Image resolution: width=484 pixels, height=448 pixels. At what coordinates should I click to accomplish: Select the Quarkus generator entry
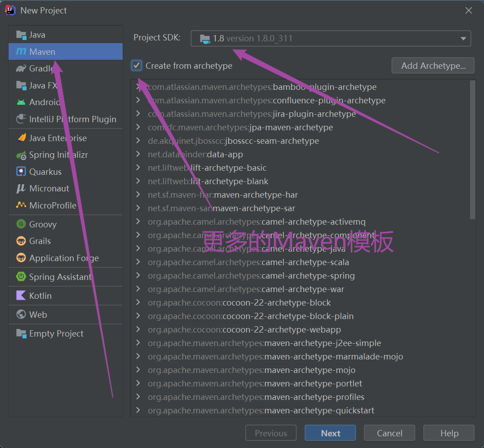66,172
